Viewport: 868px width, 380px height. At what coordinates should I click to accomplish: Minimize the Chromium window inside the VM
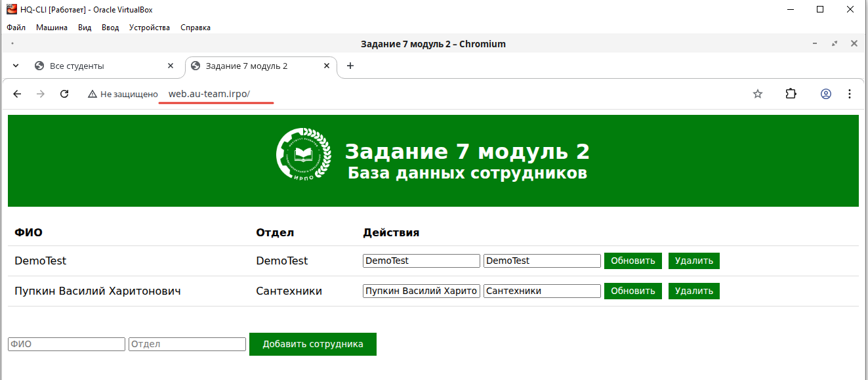pos(815,43)
